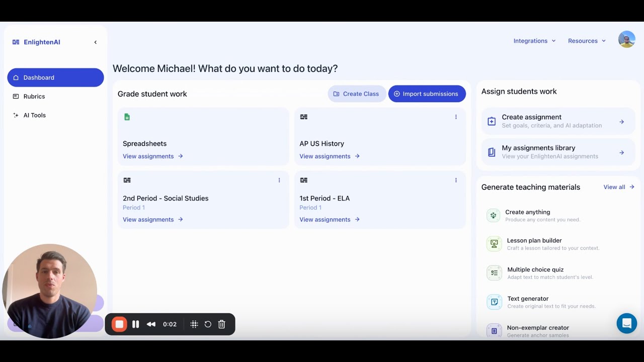
Task: Click the EnlightenAI logo
Action: click(36, 42)
